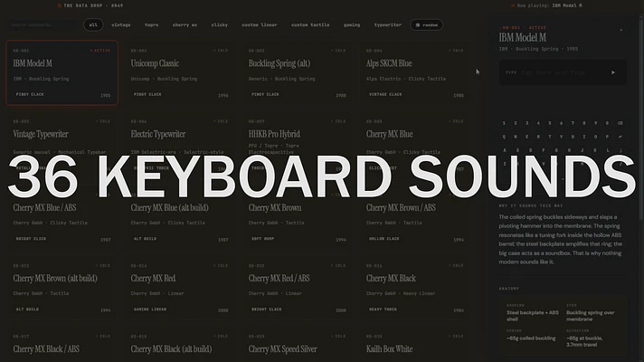Tap the 5 key on the virtual keyboard
The width and height of the screenshot is (644, 362).
tap(550, 123)
